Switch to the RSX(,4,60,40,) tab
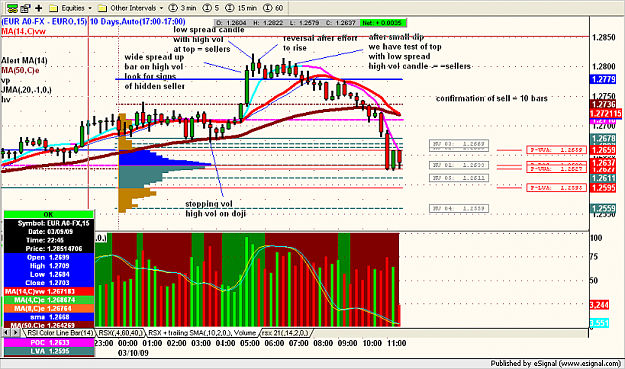The height and width of the screenshot is (369, 625). pyautogui.click(x=120, y=333)
